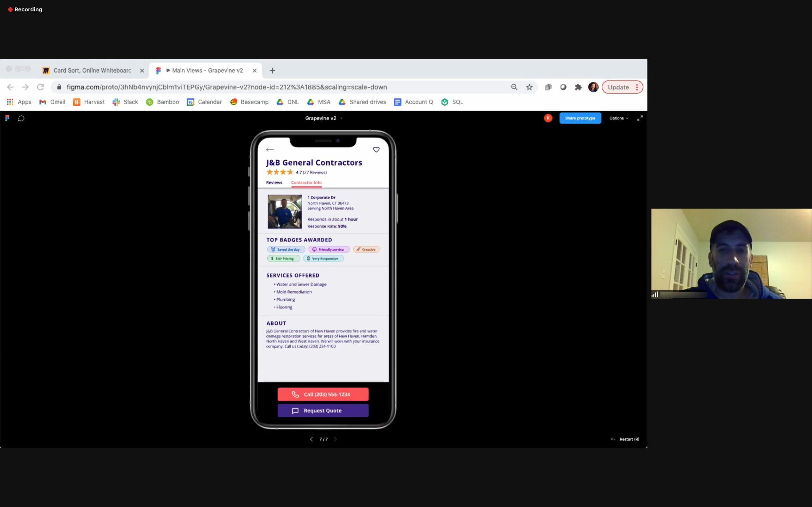Click the Share prototype button

coord(580,118)
